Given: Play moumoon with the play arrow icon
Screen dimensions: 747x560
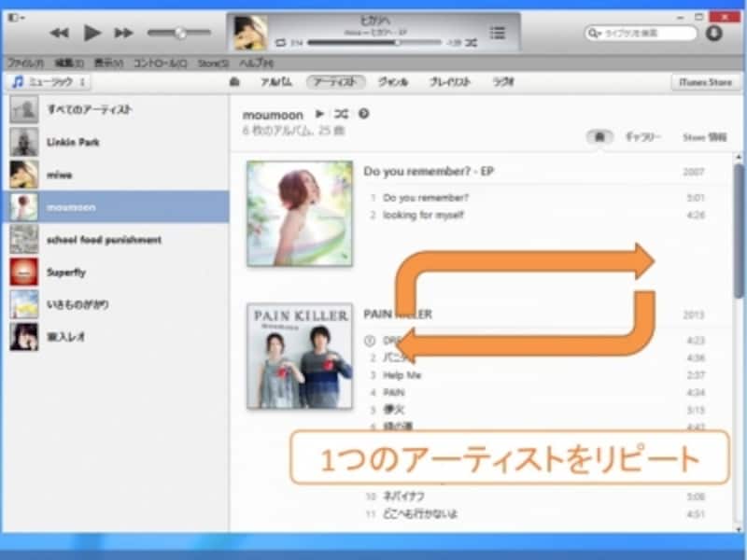Looking at the screenshot, I should pyautogui.click(x=319, y=114).
